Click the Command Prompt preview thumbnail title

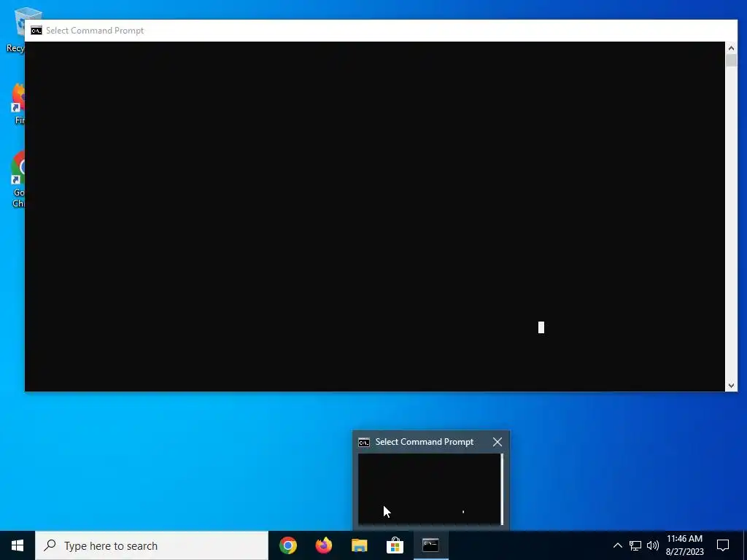(425, 442)
